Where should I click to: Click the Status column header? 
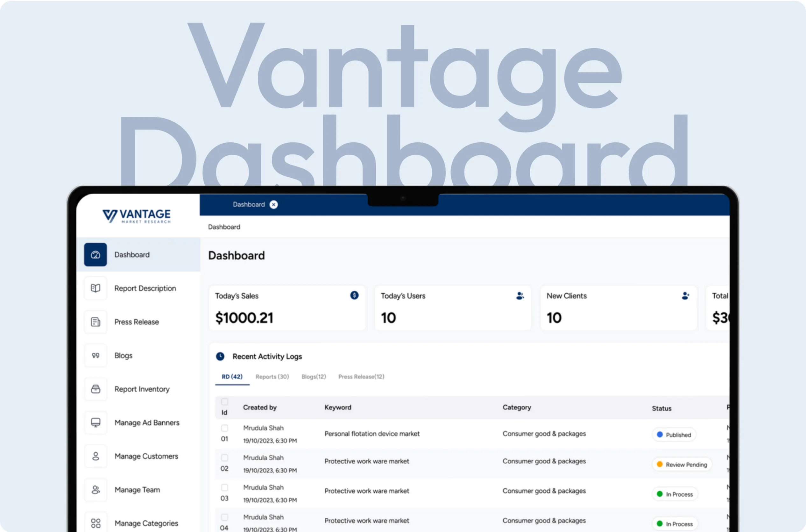click(x=661, y=408)
